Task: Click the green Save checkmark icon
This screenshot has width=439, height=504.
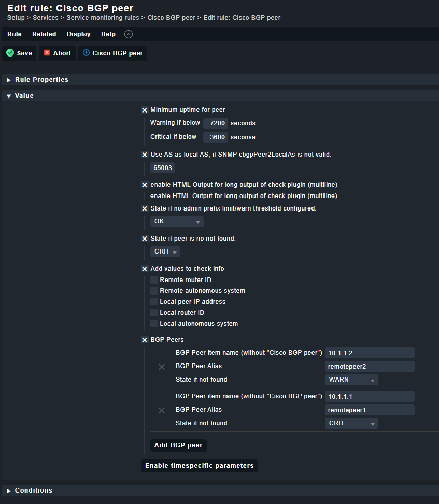Action: click(10, 53)
